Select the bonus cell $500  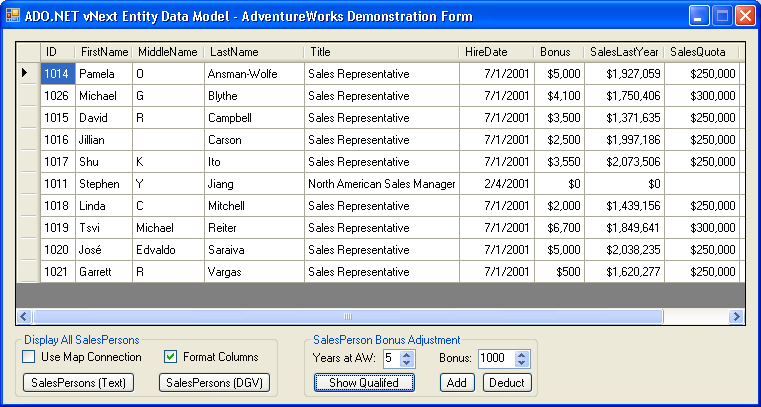pos(559,272)
